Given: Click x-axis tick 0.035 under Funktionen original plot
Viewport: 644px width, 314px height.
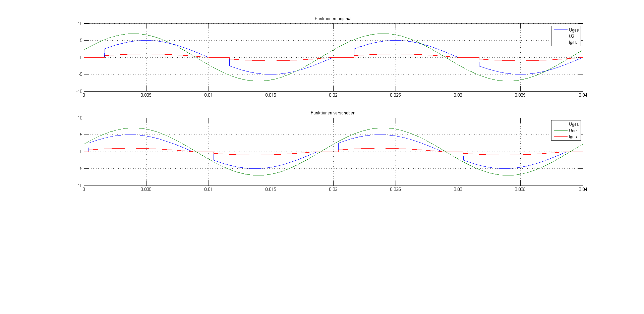Looking at the screenshot, I should pos(520,95).
